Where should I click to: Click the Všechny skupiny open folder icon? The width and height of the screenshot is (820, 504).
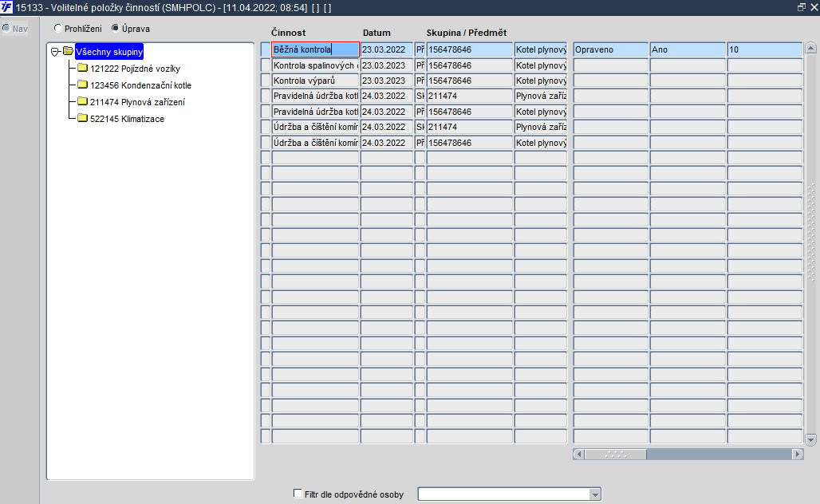click(68, 51)
